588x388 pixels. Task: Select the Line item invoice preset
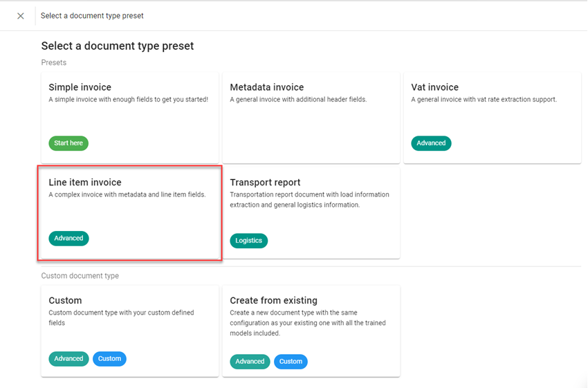click(130, 213)
